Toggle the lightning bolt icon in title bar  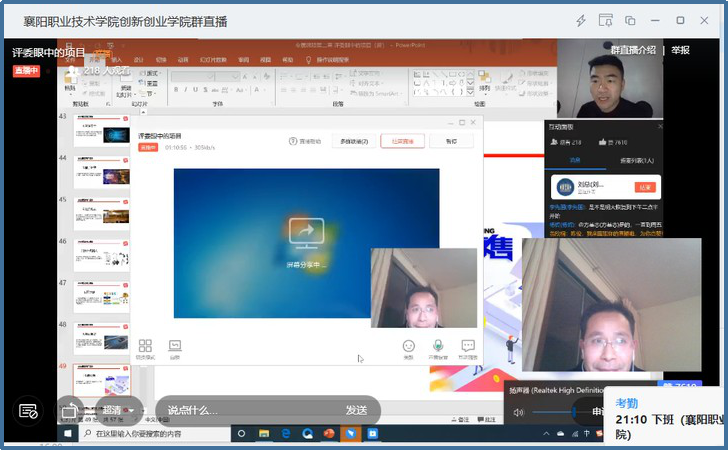[581, 21]
